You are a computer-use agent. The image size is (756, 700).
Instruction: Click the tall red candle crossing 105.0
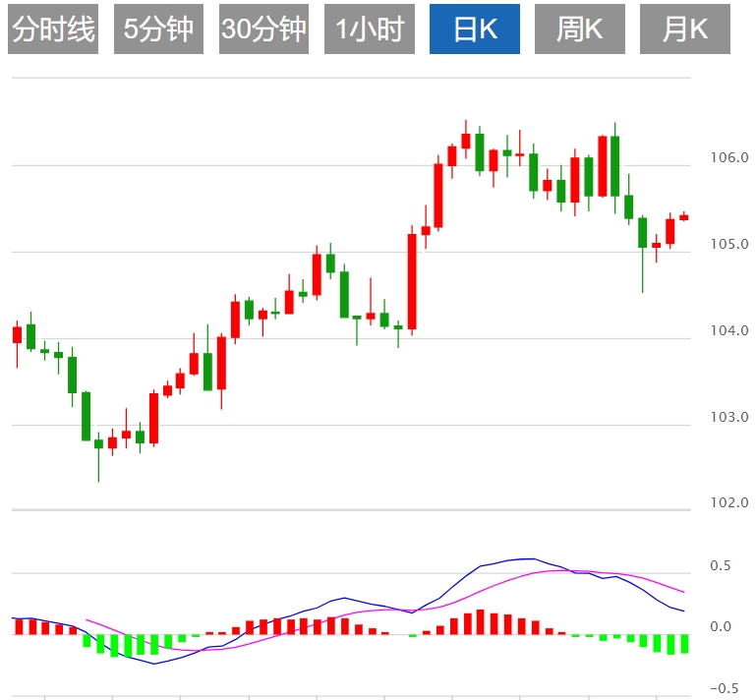412,281
